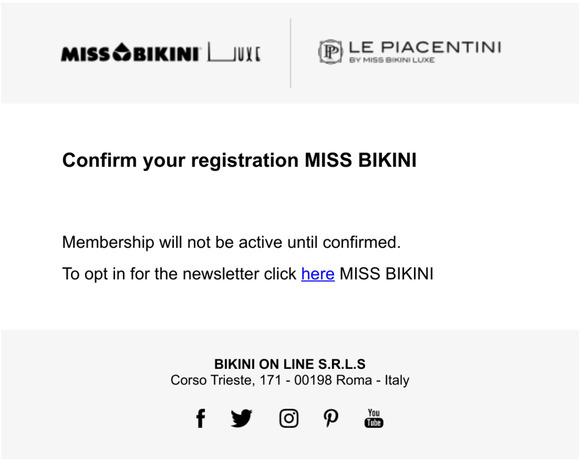The width and height of the screenshot is (580, 462).
Task: Click the Luxe wordmark in header
Action: [x=234, y=52]
